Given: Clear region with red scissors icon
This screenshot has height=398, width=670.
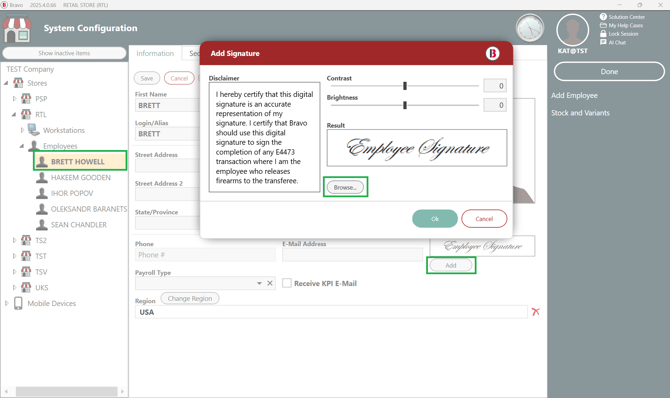Looking at the screenshot, I should click(535, 312).
